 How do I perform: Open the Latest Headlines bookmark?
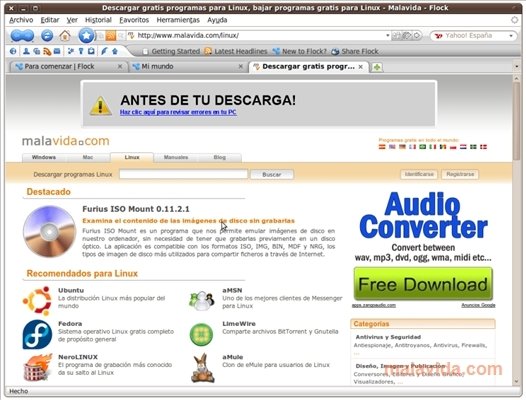pos(236,51)
